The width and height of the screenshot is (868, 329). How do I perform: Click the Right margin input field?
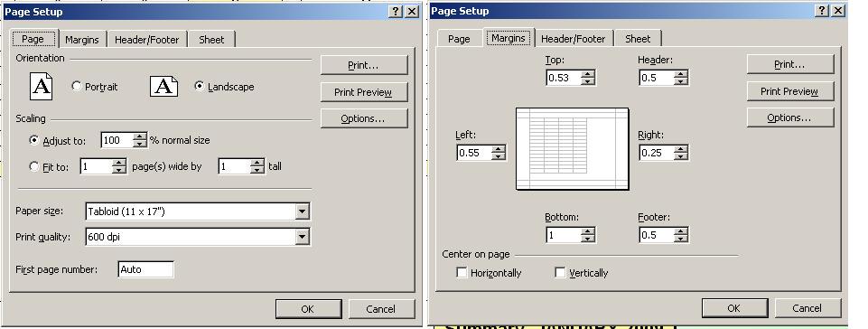(x=657, y=153)
